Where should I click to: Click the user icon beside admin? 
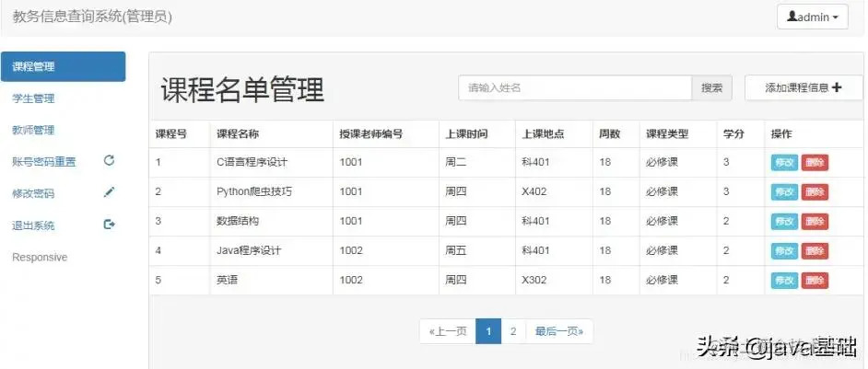792,17
